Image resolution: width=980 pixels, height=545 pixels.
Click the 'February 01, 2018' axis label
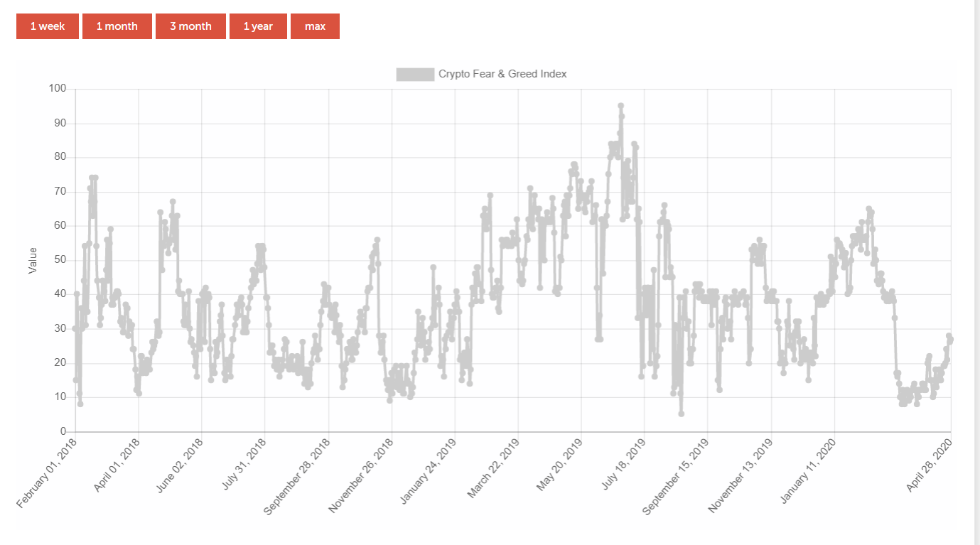point(47,474)
